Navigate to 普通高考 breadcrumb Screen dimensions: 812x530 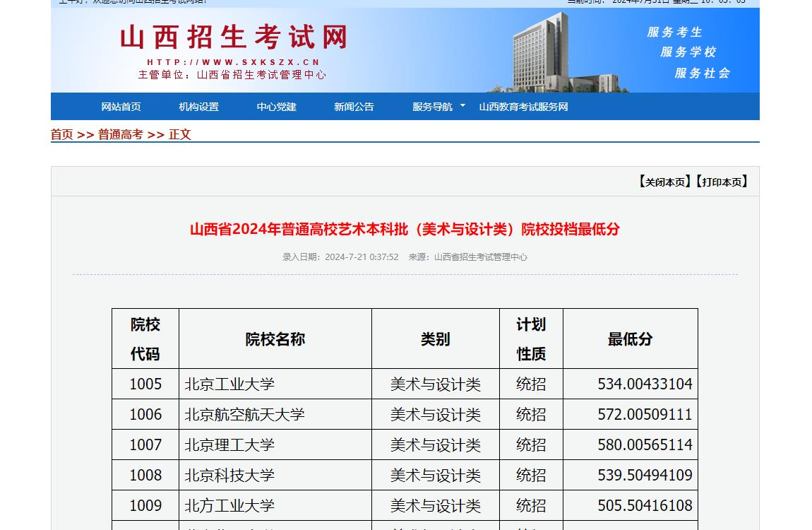120,134
